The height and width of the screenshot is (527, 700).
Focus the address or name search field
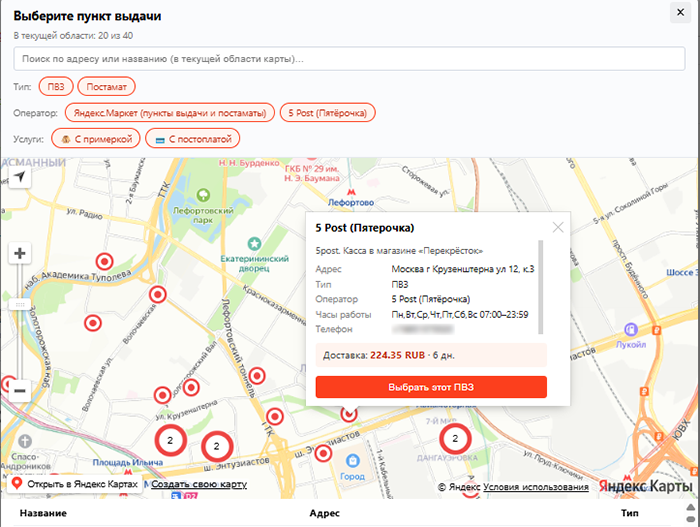(349, 59)
